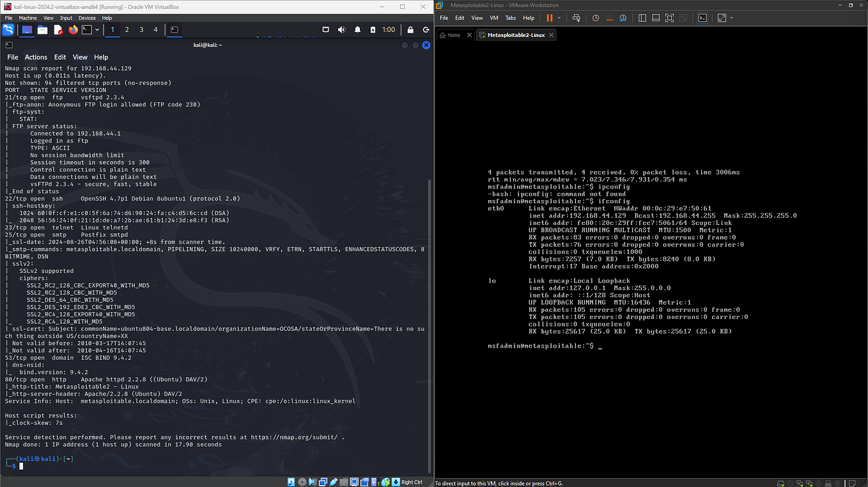Open VirtualBox Help menu
Viewport: 868px width, 487px height.
(107, 18)
